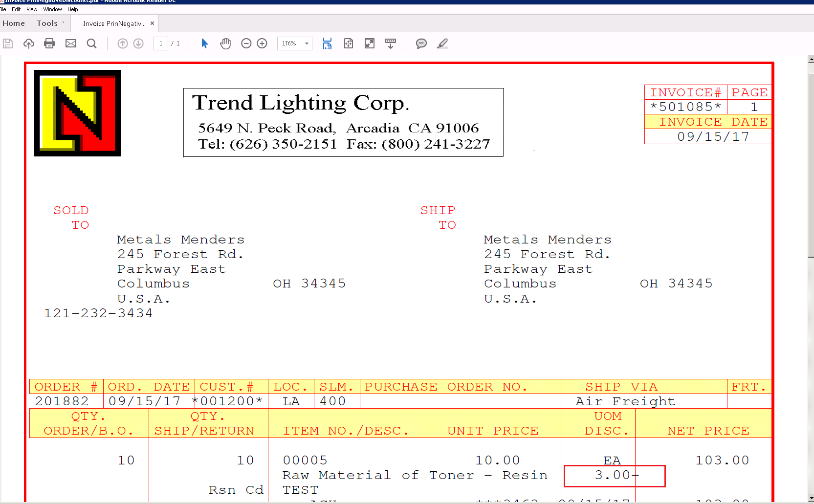Image resolution: width=814 pixels, height=504 pixels.
Task: Zoom out with the minus icon
Action: (246, 44)
